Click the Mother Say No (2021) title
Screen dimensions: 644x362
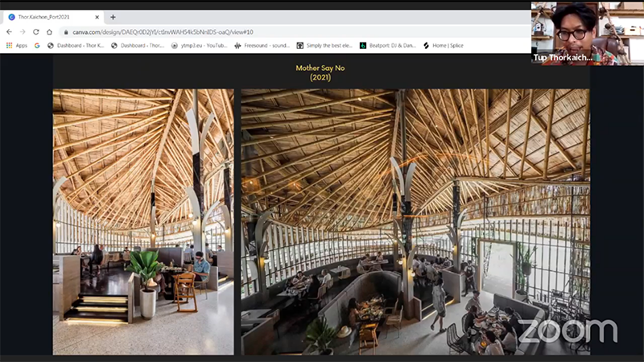coord(320,72)
